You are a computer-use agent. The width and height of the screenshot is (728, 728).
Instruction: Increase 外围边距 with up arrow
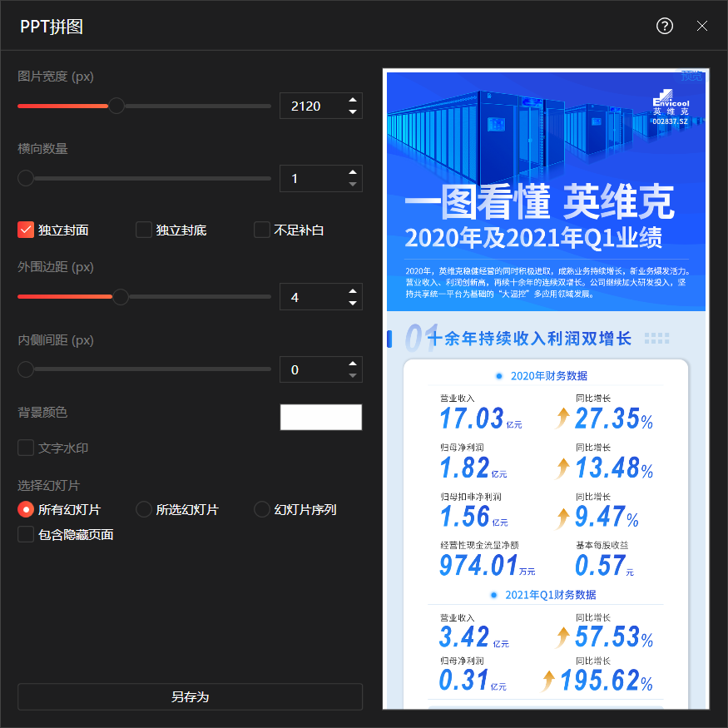(x=353, y=291)
